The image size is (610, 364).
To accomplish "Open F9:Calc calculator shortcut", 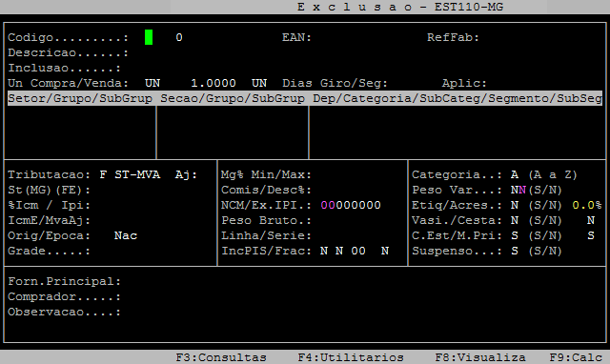I will click(576, 357).
